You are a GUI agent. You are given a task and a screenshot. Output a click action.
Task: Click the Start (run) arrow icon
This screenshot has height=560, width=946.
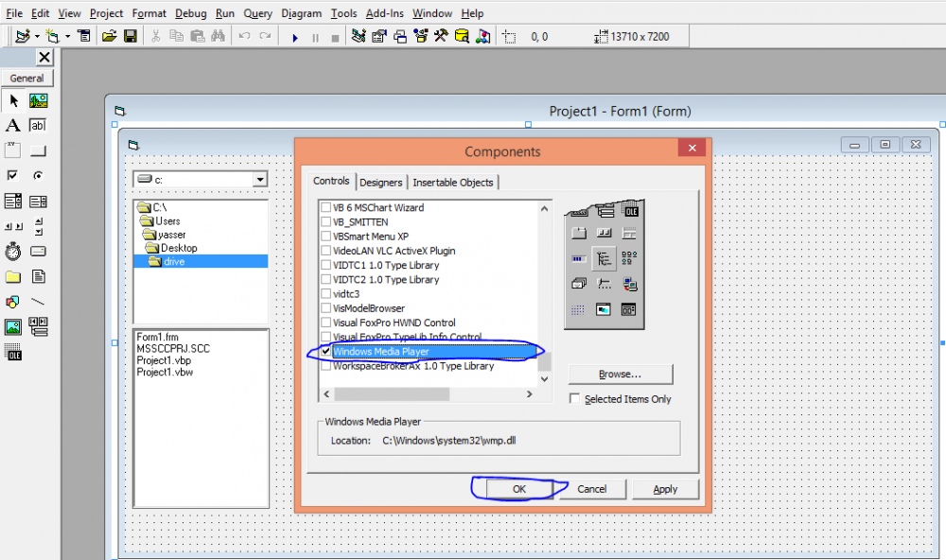295,38
